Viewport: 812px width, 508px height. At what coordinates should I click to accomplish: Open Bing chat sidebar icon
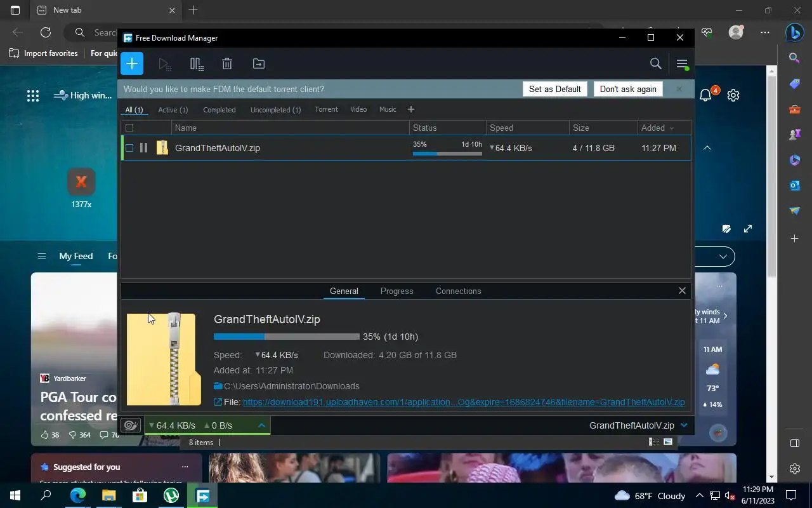[x=794, y=32]
